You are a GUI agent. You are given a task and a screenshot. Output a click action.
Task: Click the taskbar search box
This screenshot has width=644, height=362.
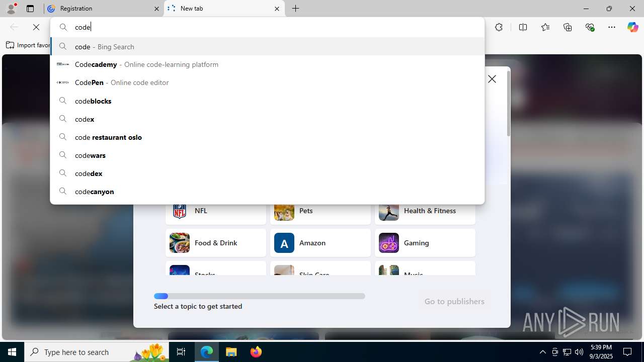click(x=98, y=352)
